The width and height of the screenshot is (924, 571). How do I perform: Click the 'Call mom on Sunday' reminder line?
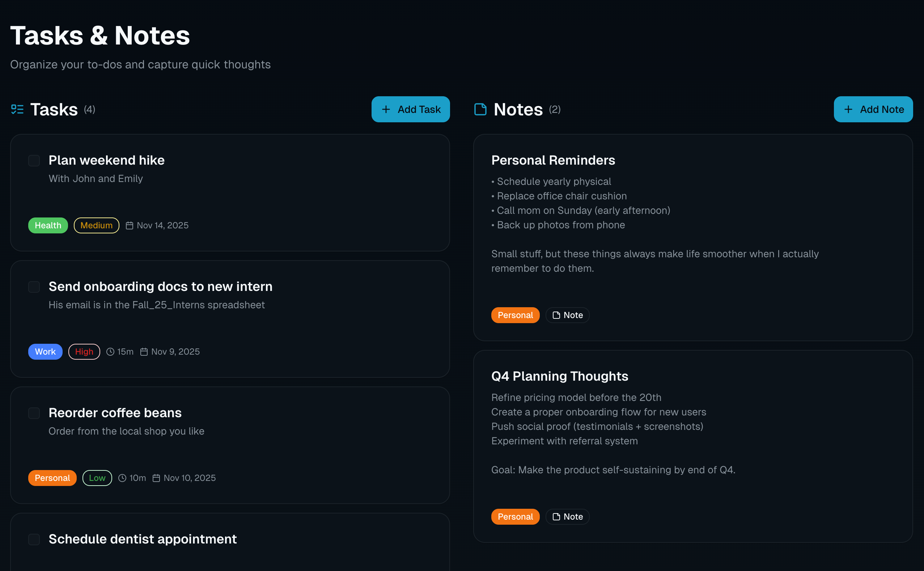click(581, 210)
